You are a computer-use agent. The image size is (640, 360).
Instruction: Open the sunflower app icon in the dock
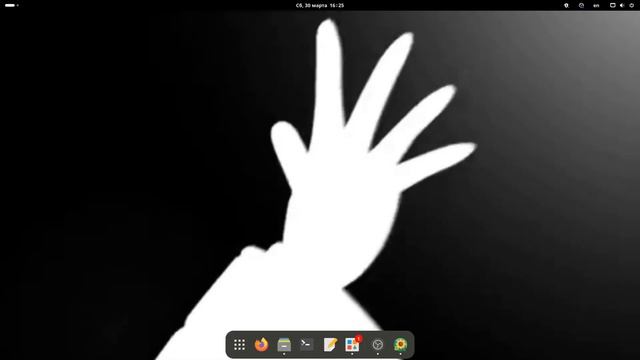(400, 345)
